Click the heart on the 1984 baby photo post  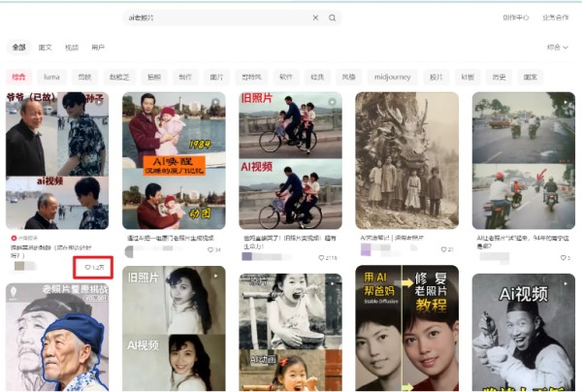[210, 249]
